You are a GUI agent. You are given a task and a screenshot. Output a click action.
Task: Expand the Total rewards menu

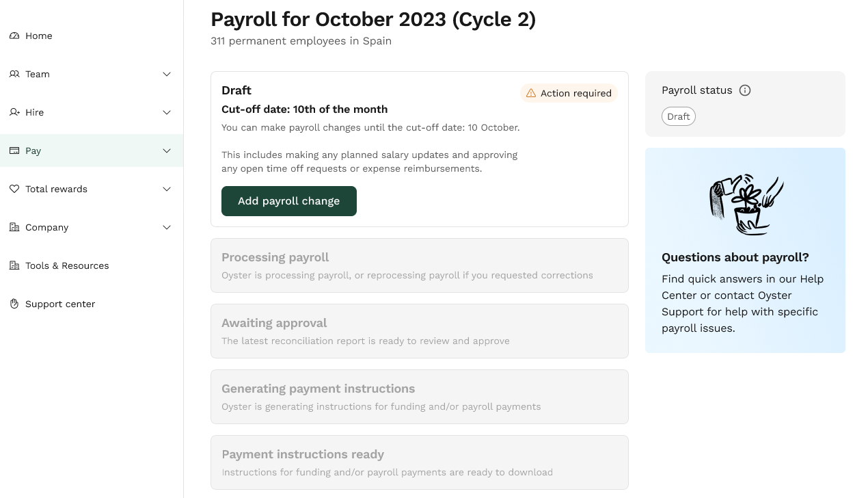[167, 189]
